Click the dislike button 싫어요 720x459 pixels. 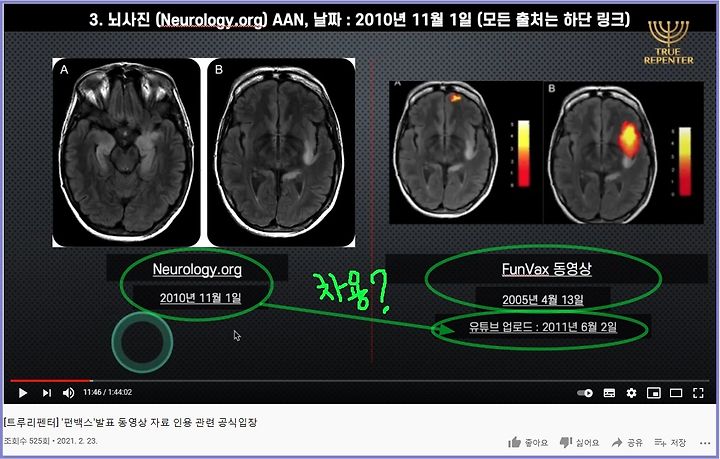coord(579,442)
